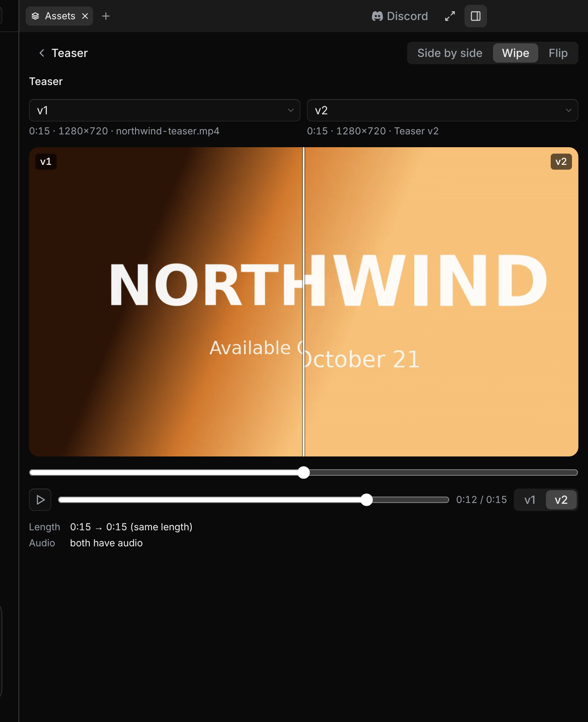Click the Teaser back button label
Viewport: 588px width, 722px height.
(69, 53)
